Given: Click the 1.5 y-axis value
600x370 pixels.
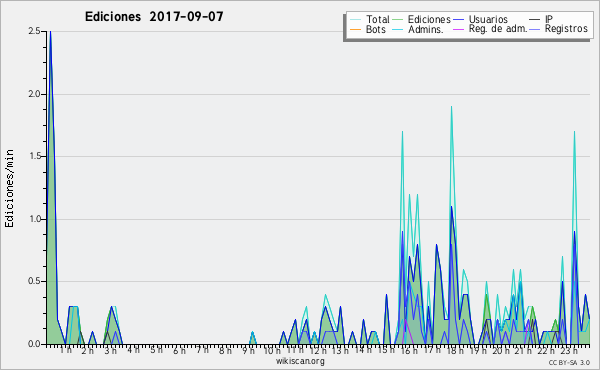Looking at the screenshot, I should point(34,156).
